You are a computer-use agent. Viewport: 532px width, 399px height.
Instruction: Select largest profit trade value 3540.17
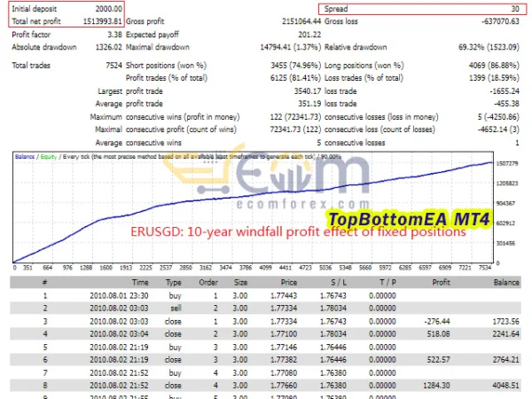(308, 91)
